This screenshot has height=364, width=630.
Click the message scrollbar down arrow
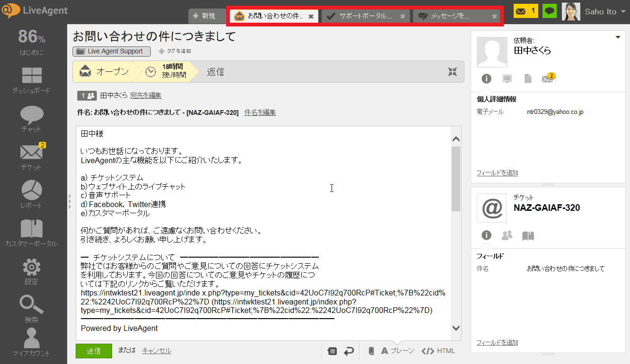click(456, 328)
